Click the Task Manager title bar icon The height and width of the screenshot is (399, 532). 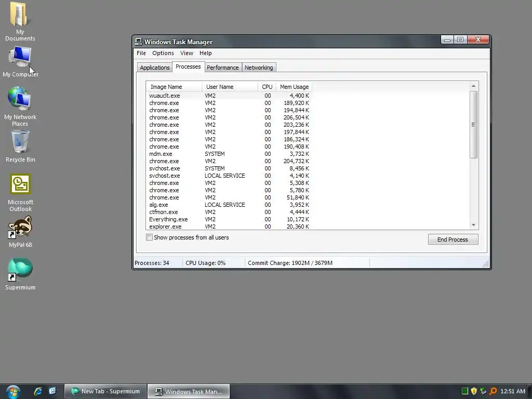click(138, 42)
